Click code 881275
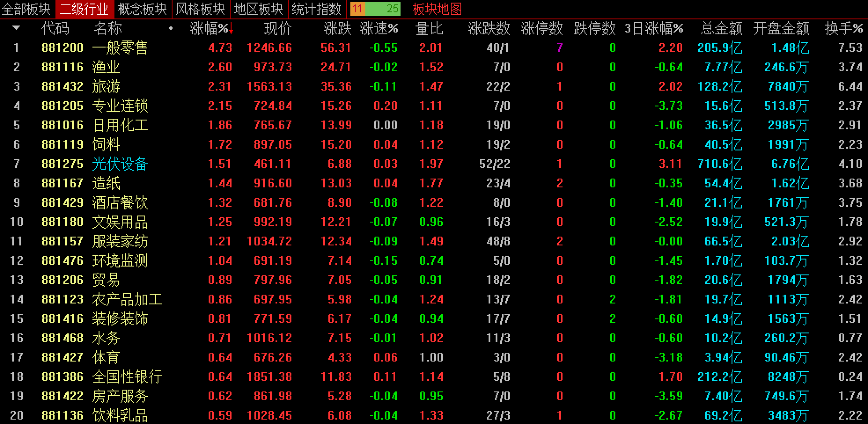 pyautogui.click(x=63, y=164)
